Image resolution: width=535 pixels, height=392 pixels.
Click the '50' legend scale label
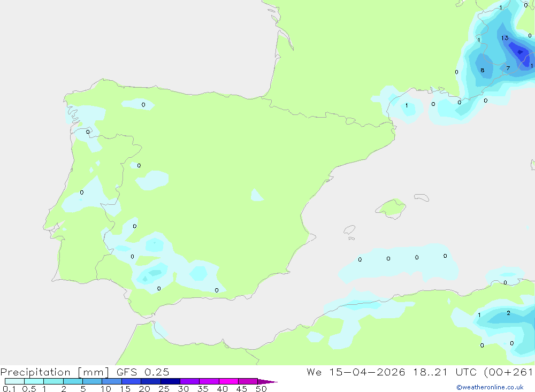click(x=261, y=389)
